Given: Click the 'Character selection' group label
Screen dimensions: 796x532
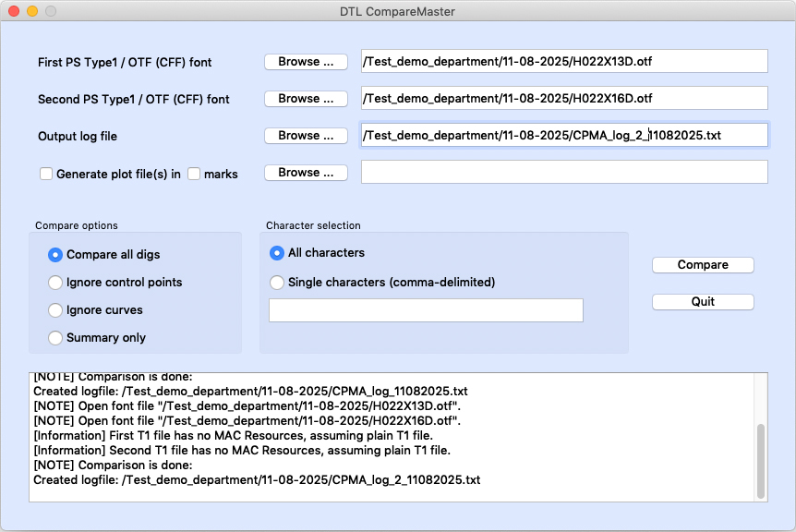Looking at the screenshot, I should [313, 225].
